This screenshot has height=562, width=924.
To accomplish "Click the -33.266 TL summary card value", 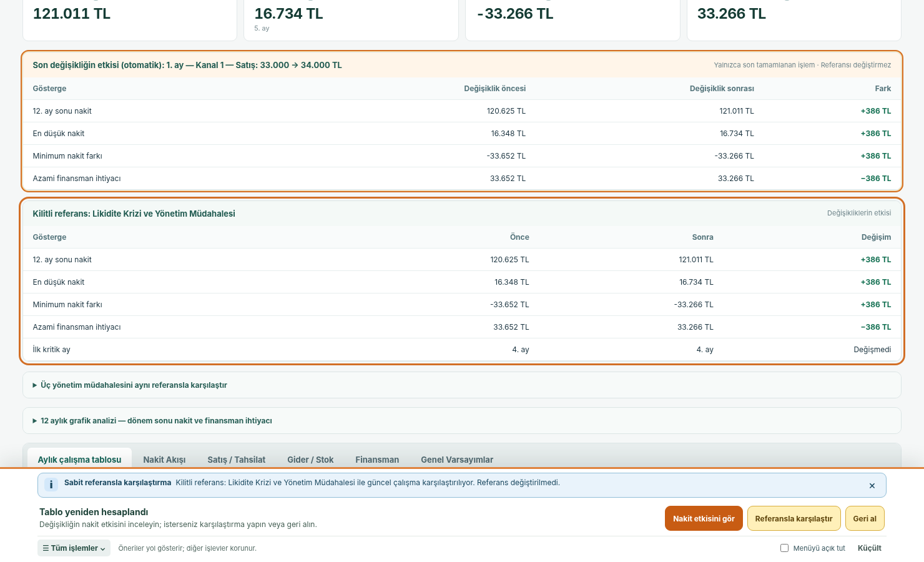I will coord(515,14).
